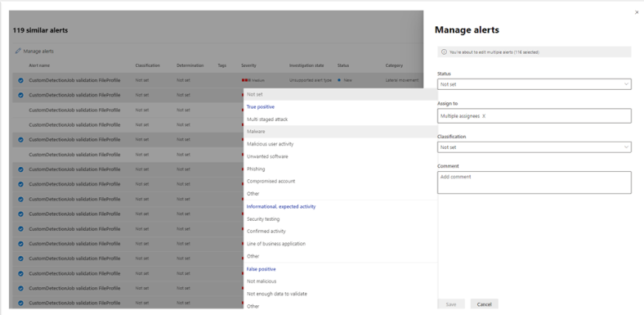This screenshot has width=644, height=315.
Task: Click the pencil icon beside Manage alerts
Action: [x=18, y=52]
